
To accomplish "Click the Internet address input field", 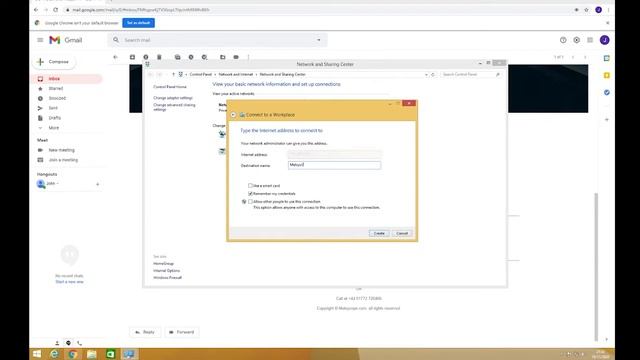I will [334, 154].
